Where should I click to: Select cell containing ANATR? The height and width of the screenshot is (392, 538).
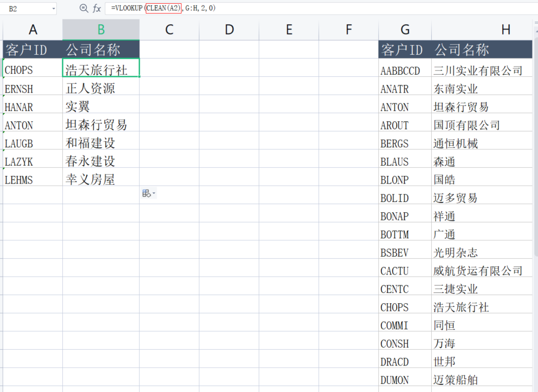[405, 86]
